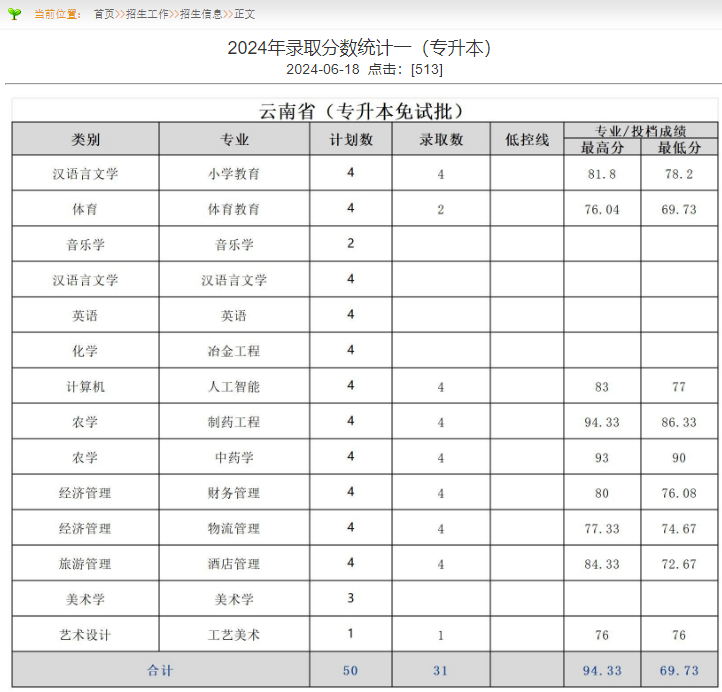The width and height of the screenshot is (722, 692).
Task: Click 94.33 in the 合计 row
Action: click(x=602, y=670)
